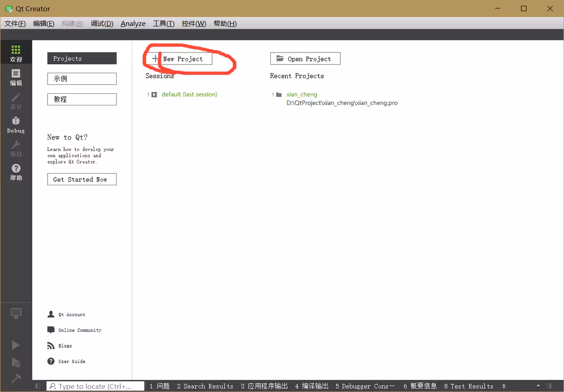Open the 项目 projects mode
This screenshot has height=392, width=564.
click(x=16, y=148)
